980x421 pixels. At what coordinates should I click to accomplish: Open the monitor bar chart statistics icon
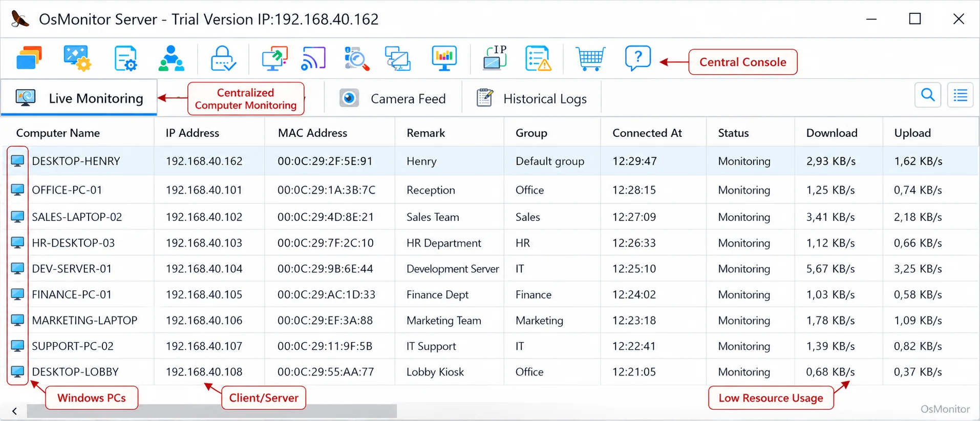tap(444, 58)
